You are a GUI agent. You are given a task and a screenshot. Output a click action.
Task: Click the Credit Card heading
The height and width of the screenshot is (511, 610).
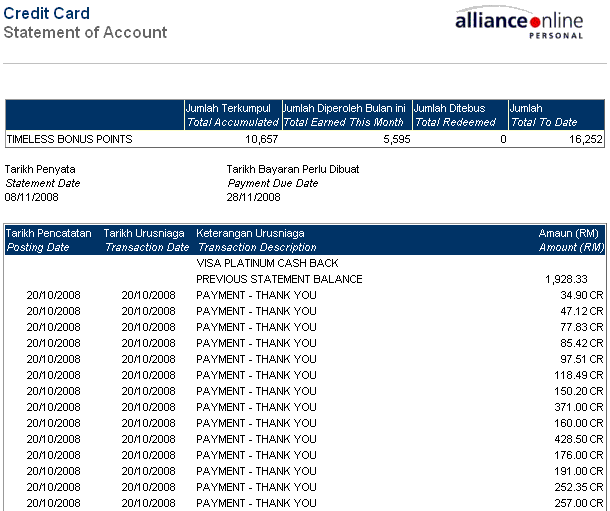pyautogui.click(x=46, y=14)
